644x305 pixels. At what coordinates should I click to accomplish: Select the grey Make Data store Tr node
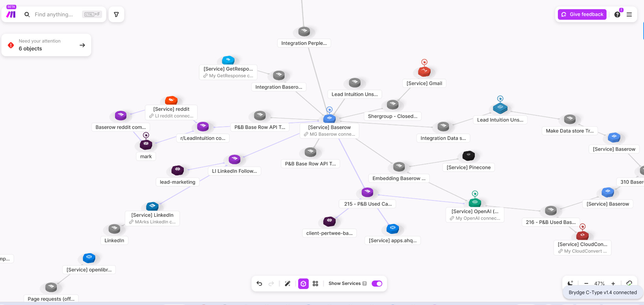click(570, 119)
